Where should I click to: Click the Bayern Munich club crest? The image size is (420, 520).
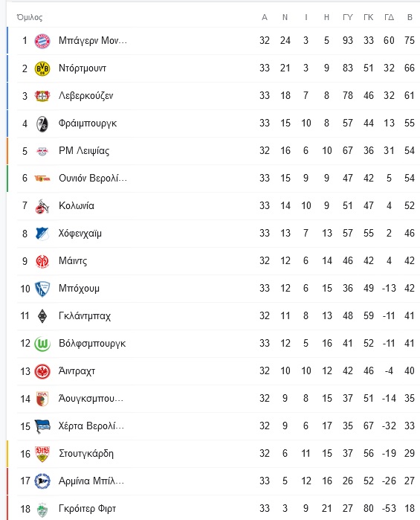pyautogui.click(x=42, y=41)
